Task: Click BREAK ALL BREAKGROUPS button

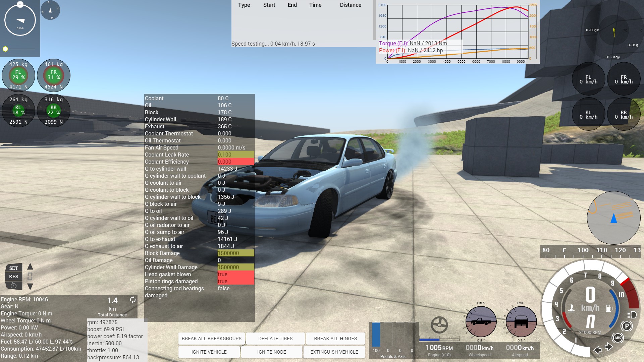Action: (211, 339)
